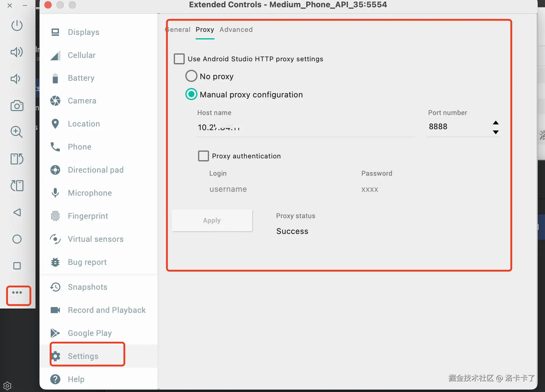Rotate emulator left icon

click(17, 159)
